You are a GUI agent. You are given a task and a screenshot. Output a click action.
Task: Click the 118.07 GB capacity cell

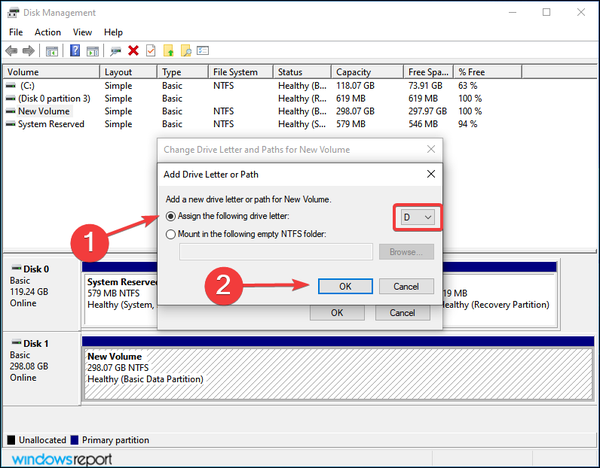[x=355, y=86]
